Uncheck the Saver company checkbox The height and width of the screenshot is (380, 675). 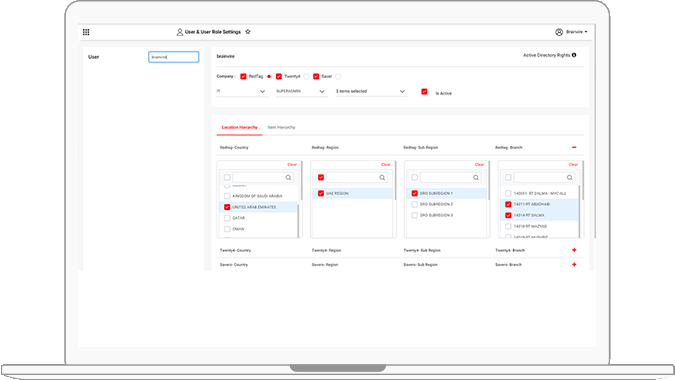point(316,76)
